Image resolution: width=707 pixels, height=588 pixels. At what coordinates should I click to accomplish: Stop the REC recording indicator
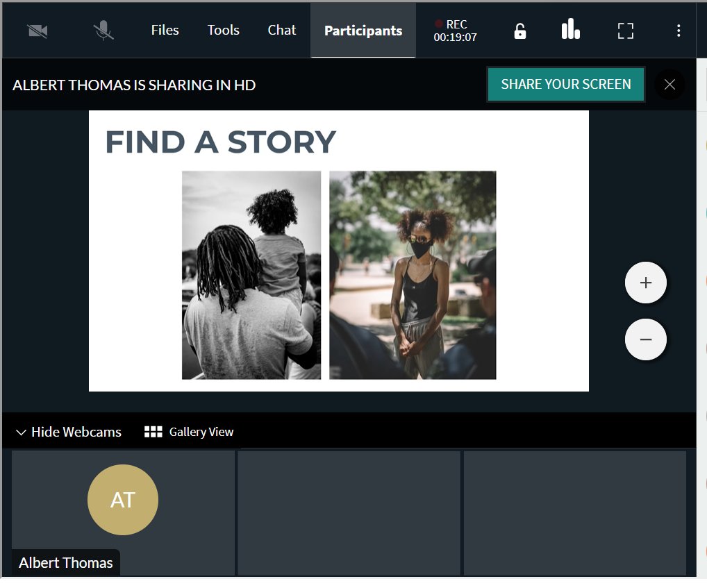pyautogui.click(x=455, y=31)
